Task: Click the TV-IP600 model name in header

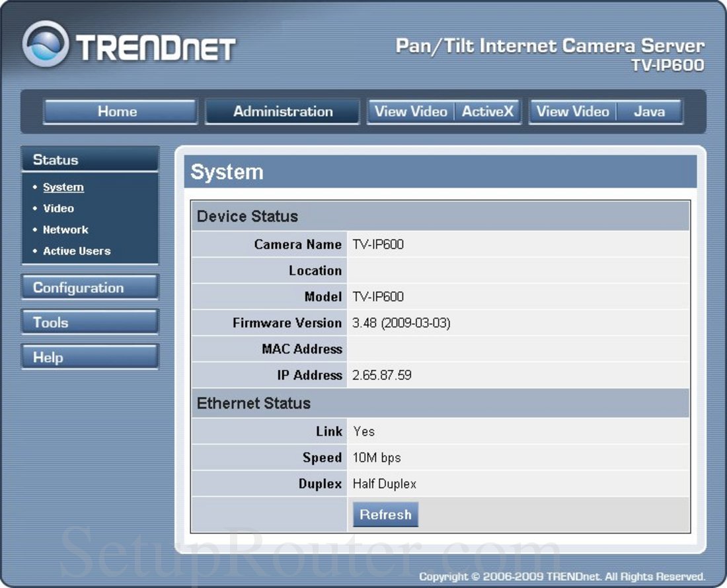Action: pos(668,65)
